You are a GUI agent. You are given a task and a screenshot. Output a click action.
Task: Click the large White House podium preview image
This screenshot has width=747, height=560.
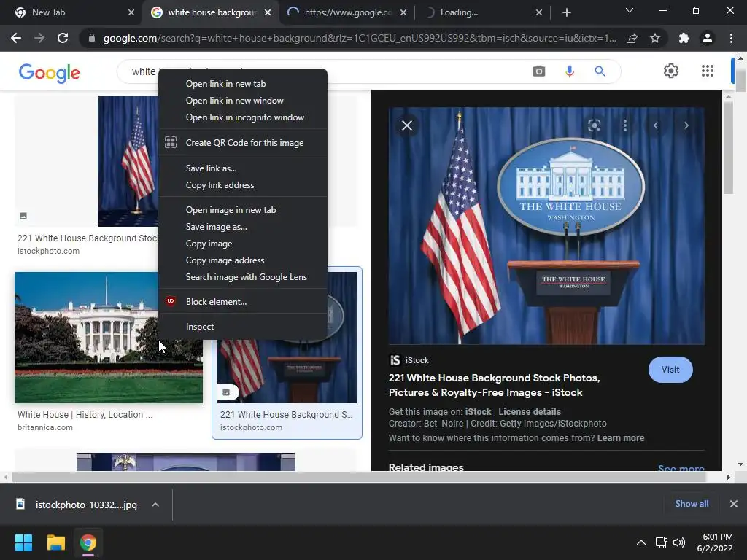(546, 226)
